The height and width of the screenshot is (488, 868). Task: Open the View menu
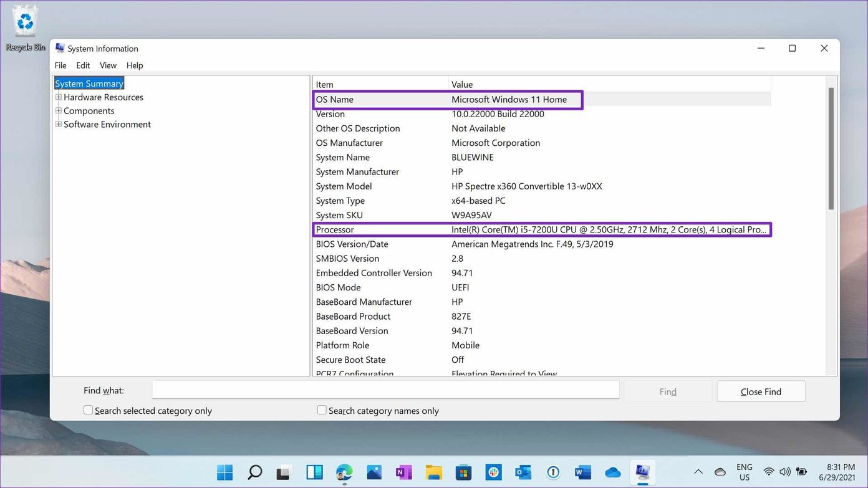point(108,65)
